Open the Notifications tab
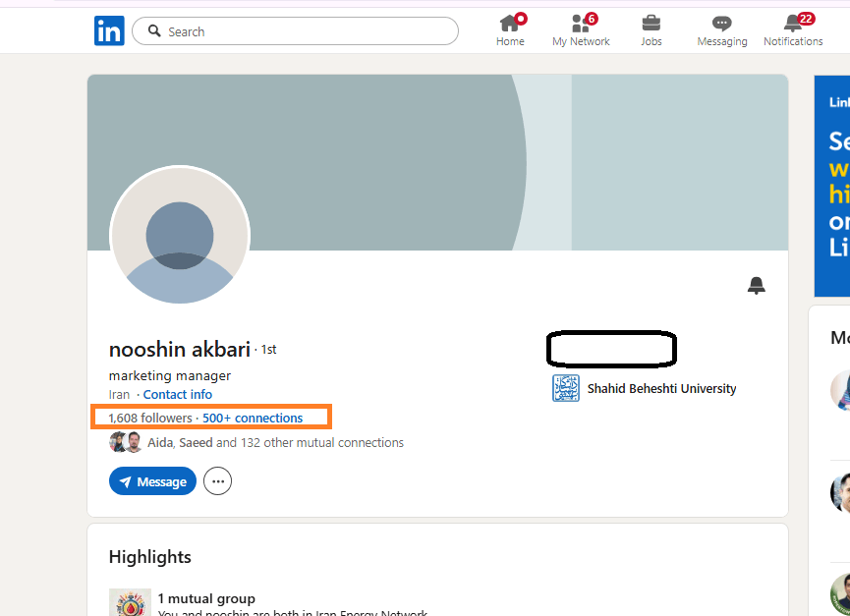 tap(793, 30)
